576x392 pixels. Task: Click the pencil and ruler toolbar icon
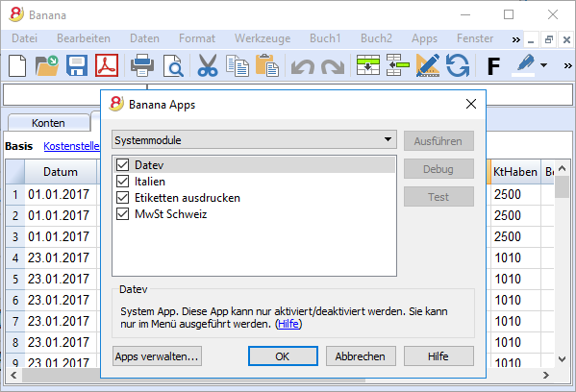pyautogui.click(x=428, y=65)
